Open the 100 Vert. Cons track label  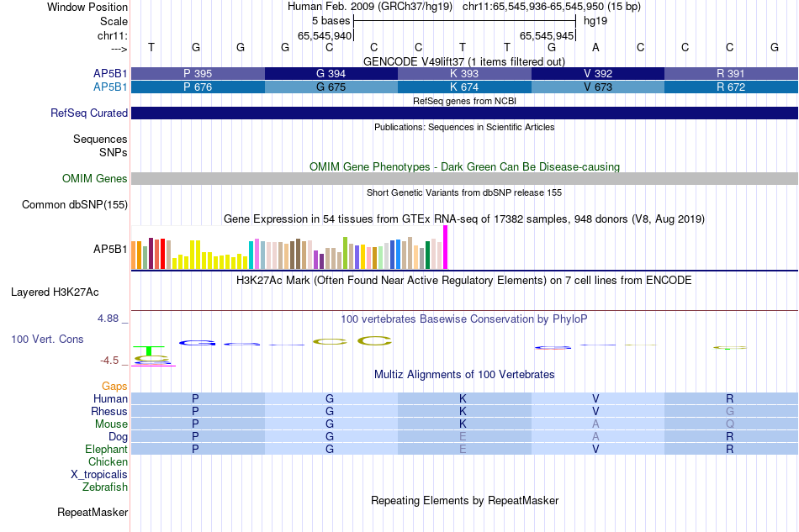coord(47,339)
